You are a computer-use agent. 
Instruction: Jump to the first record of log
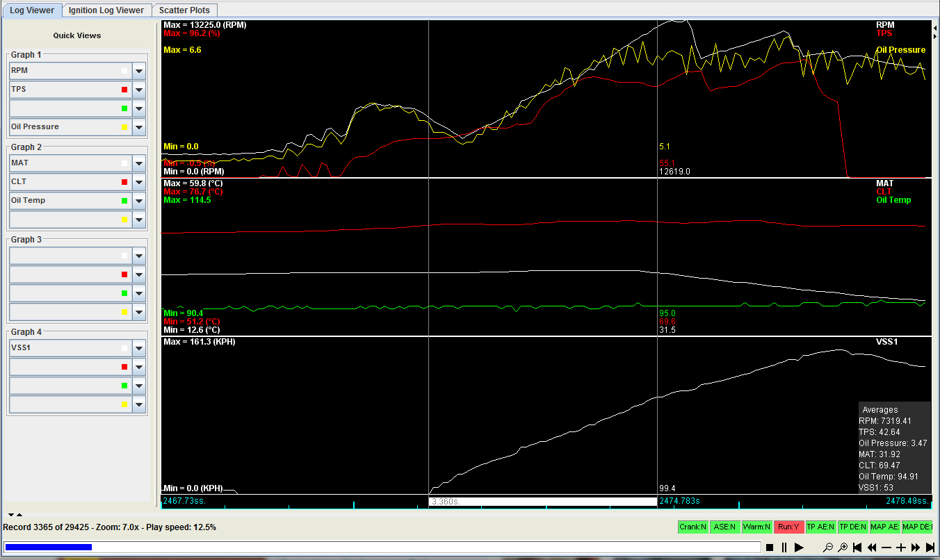coord(857,547)
